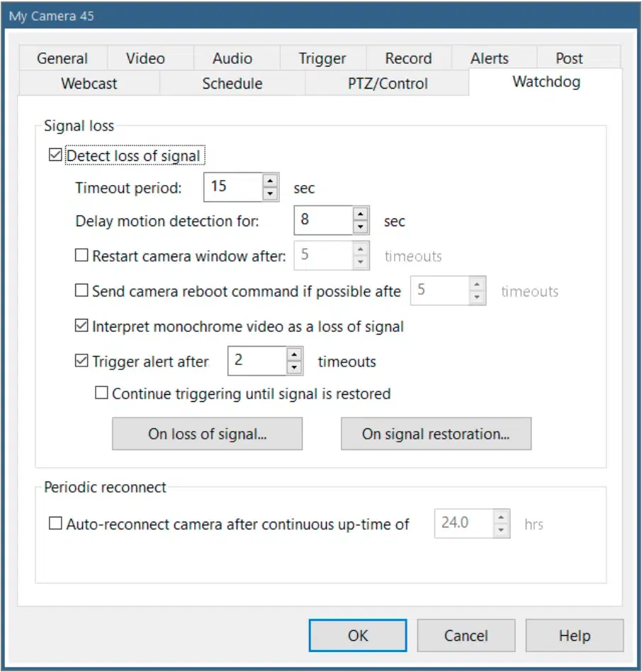Screen dimensions: 642x672
Task: Switch to the Trigger tab
Action: pos(322,58)
